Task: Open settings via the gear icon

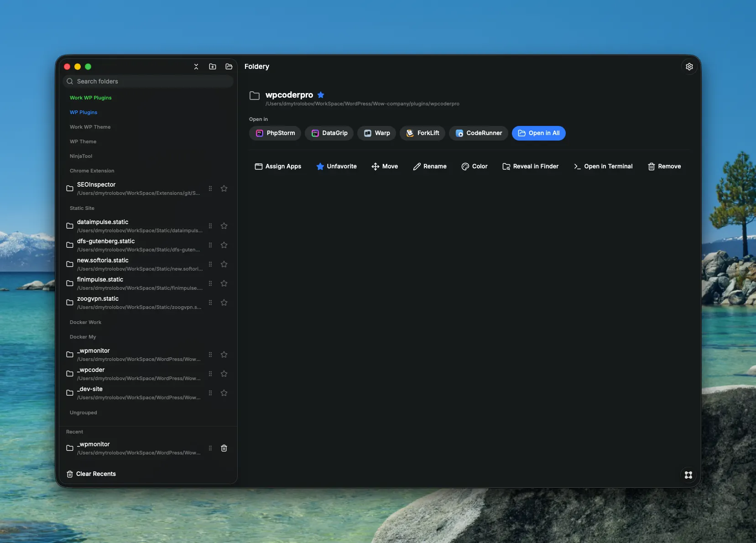Action: (689, 67)
